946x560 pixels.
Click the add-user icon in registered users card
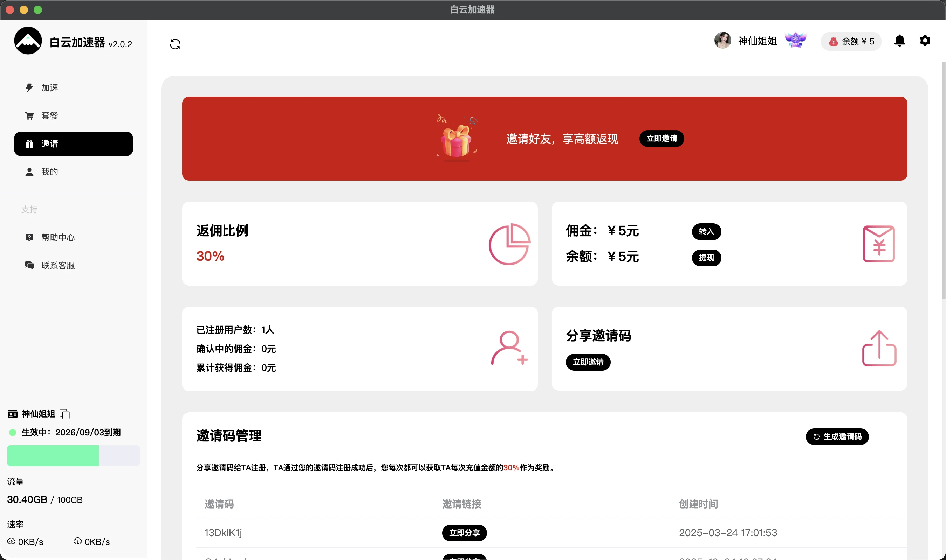(509, 348)
